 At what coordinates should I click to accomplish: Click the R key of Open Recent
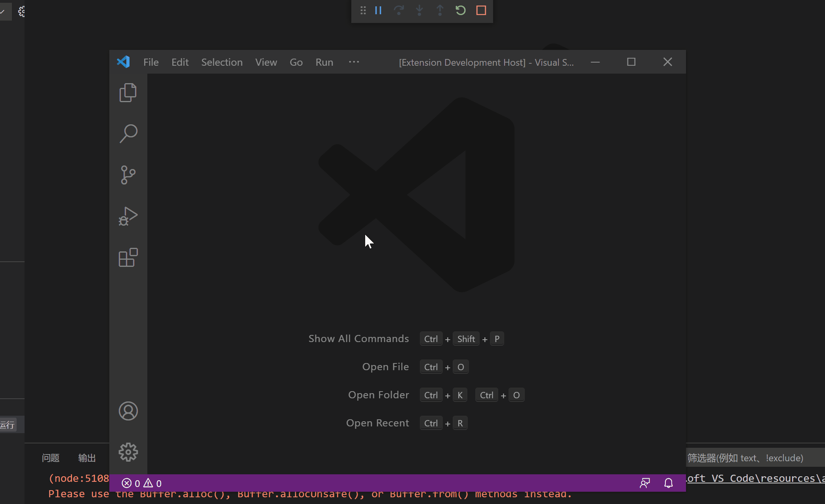click(460, 423)
